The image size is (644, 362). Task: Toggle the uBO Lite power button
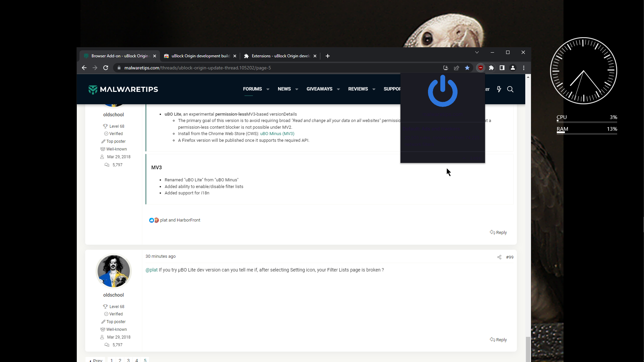(442, 91)
